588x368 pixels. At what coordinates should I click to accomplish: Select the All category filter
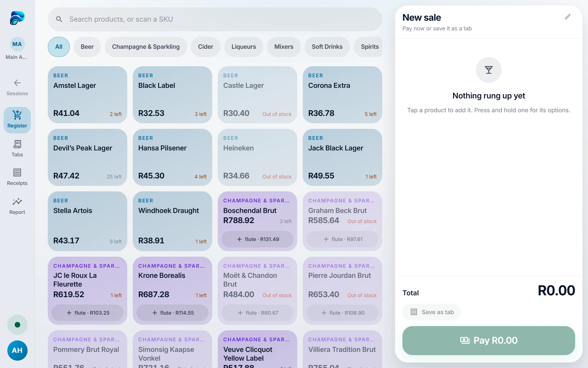(59, 47)
